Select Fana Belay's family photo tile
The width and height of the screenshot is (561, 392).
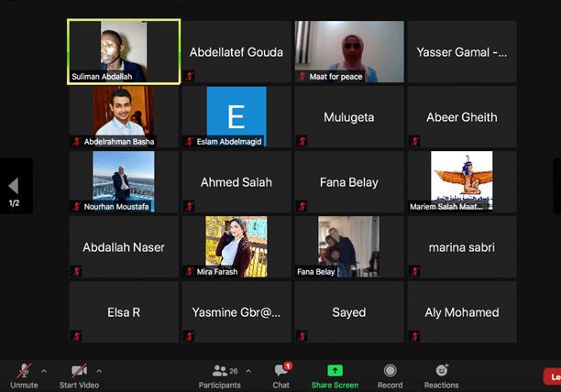(x=349, y=246)
